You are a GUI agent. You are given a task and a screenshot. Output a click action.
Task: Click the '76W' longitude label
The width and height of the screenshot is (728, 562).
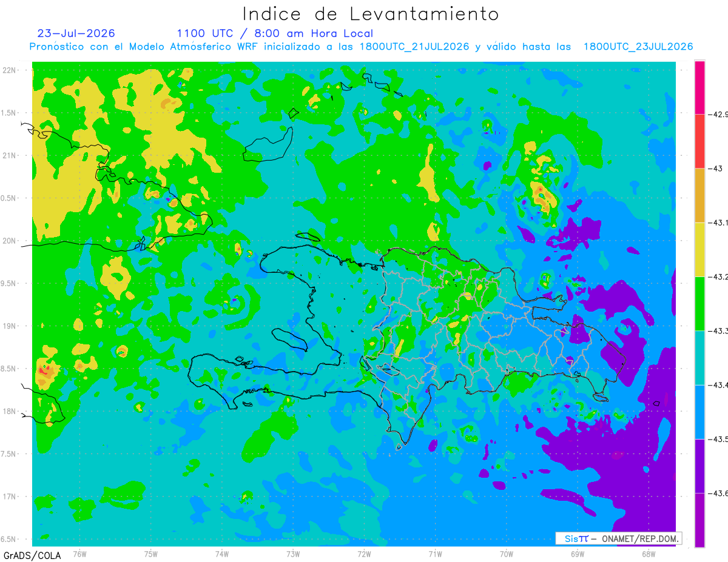click(x=79, y=554)
